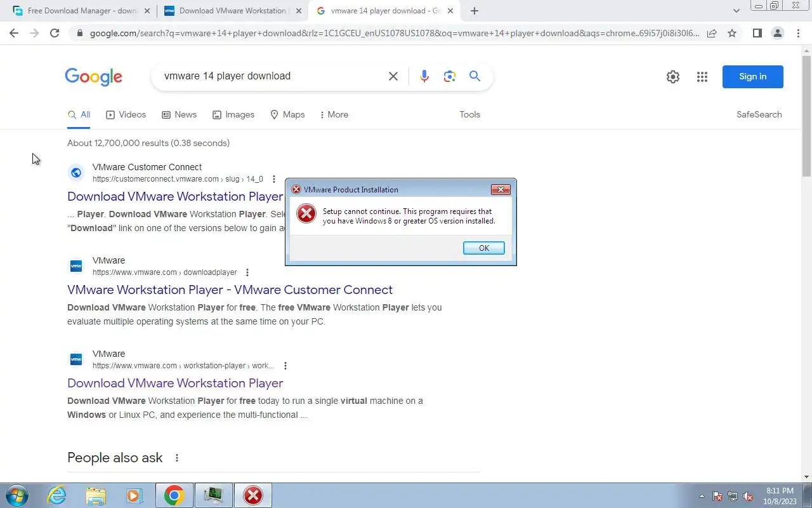The height and width of the screenshot is (508, 812).
Task: Click the Google logo
Action: [x=93, y=77]
